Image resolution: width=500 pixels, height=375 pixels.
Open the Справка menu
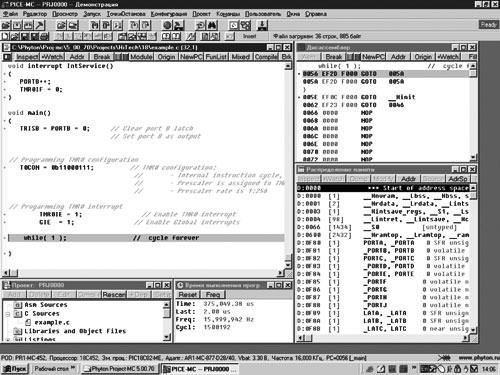tap(316, 14)
